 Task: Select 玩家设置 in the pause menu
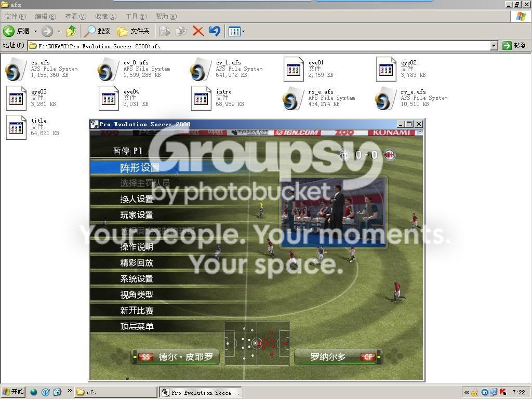coord(137,215)
